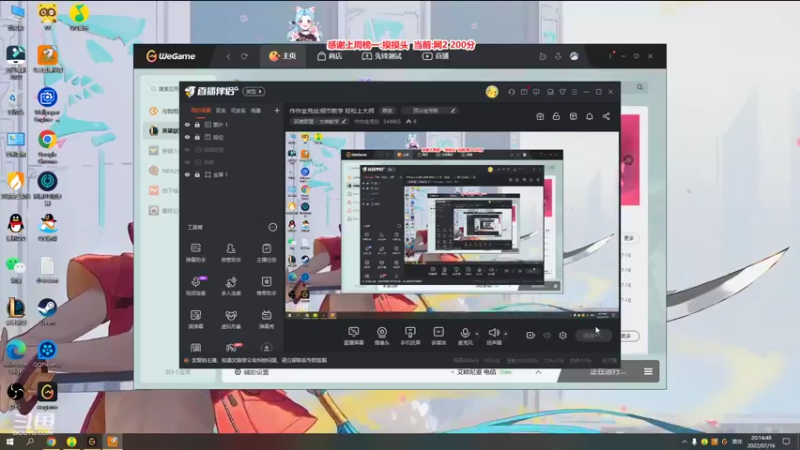Viewport: 800px width, 450px height.
Task: Add a 直播屏幕 screen capture source
Action: (x=354, y=336)
